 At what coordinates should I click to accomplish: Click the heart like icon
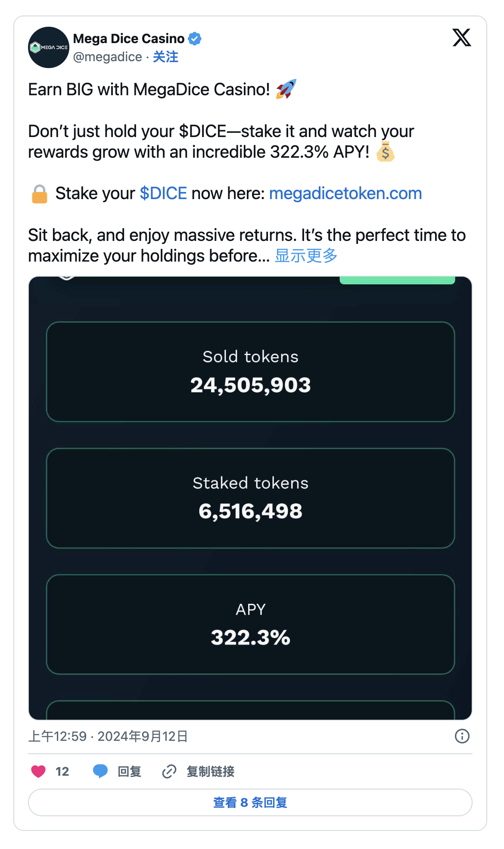pos(38,771)
